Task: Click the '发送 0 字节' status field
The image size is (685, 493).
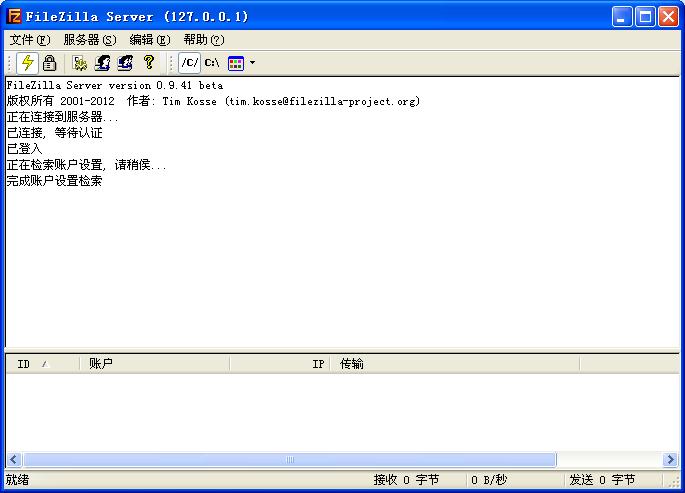Action: tap(602, 480)
